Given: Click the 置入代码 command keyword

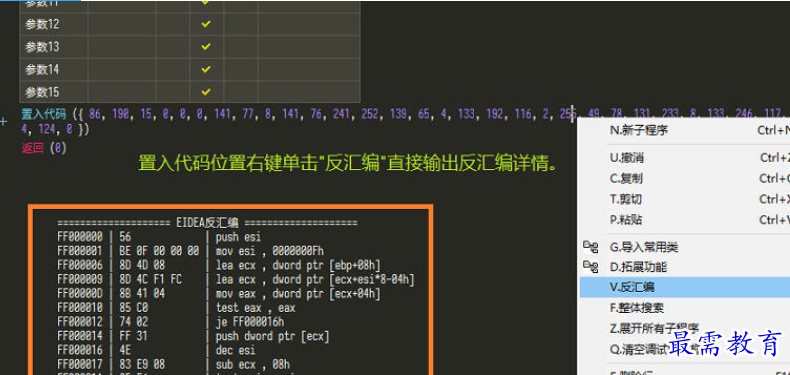Looking at the screenshot, I should click(43, 113).
